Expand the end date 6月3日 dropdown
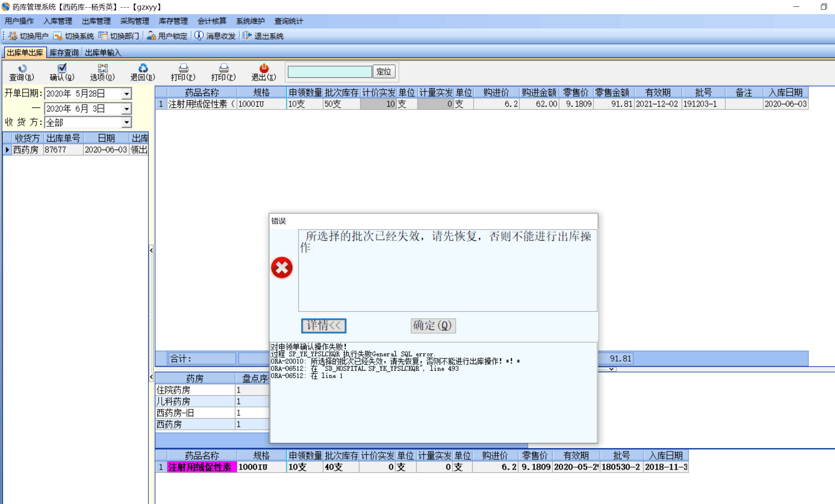This screenshot has width=835, height=504. click(126, 109)
